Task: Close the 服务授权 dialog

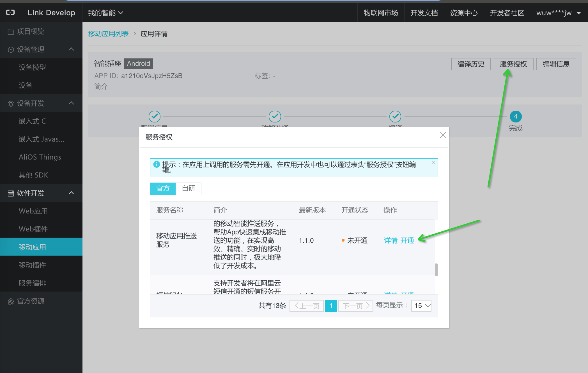Action: click(x=443, y=135)
